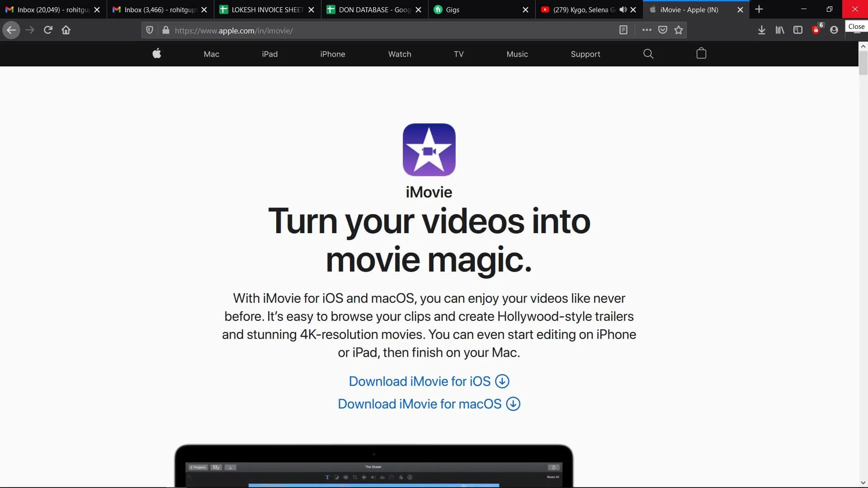The image size is (868, 488).
Task: Click the Bookmarks library icon
Action: 780,30
